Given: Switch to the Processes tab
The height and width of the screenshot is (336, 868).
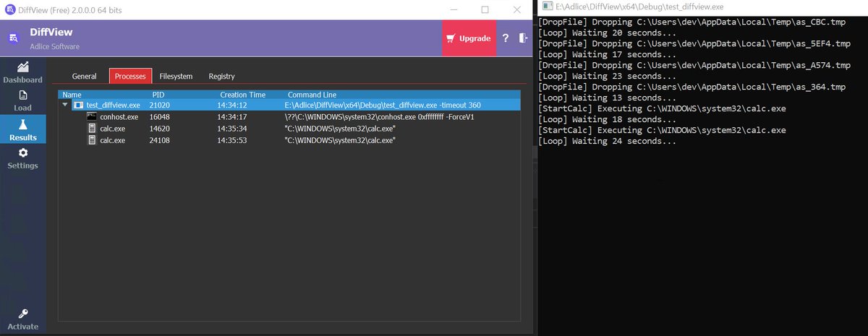Looking at the screenshot, I should click(130, 76).
